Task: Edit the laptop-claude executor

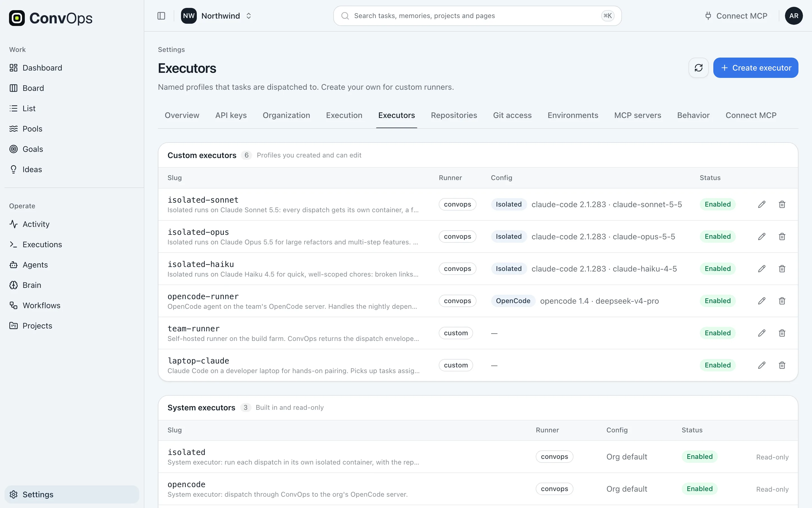Action: point(762,365)
